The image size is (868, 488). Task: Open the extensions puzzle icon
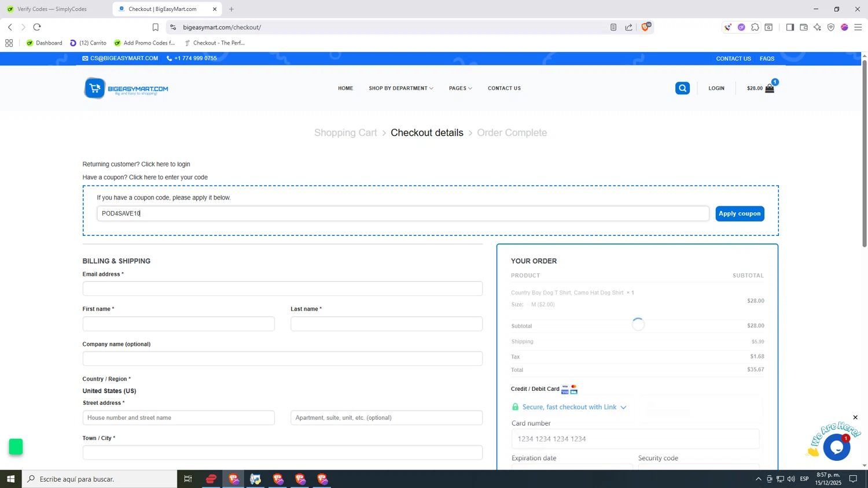(755, 27)
